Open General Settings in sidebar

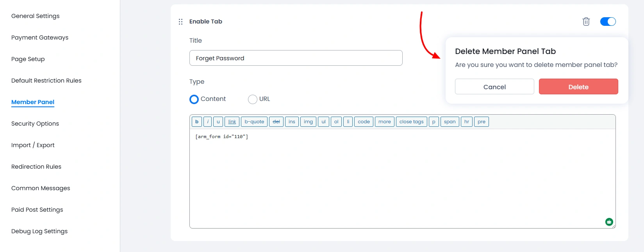(36, 16)
